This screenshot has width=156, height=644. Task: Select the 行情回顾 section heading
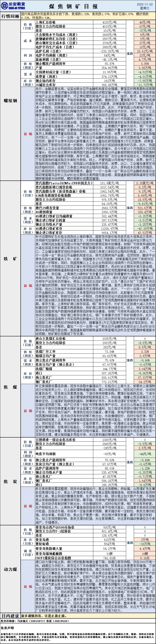(x=10, y=16)
